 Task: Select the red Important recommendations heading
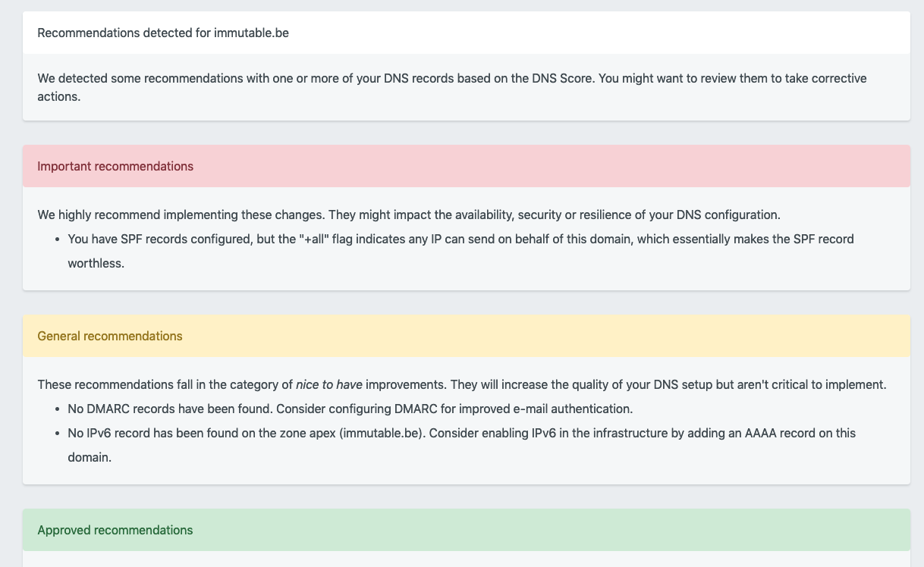pos(115,167)
